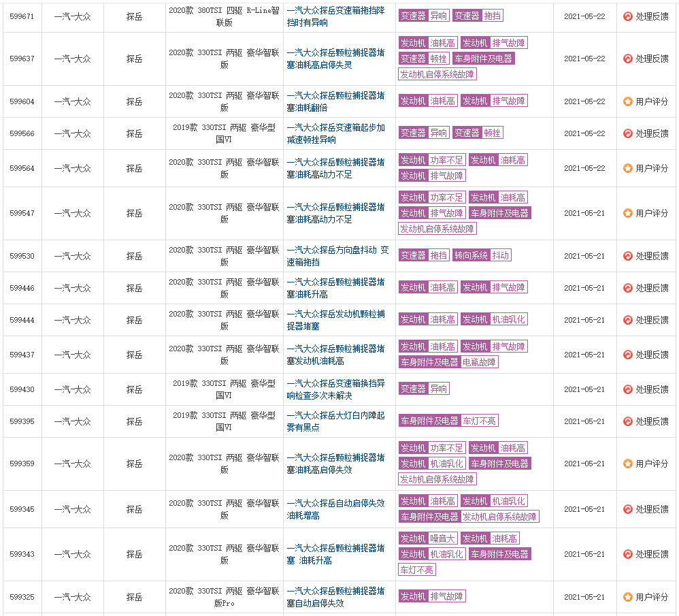Open complaint 一汽大众探岳颗粒捕捉器堵塞油耗升高 in row 599446
The height and width of the screenshot is (616, 679).
pyautogui.click(x=335, y=288)
